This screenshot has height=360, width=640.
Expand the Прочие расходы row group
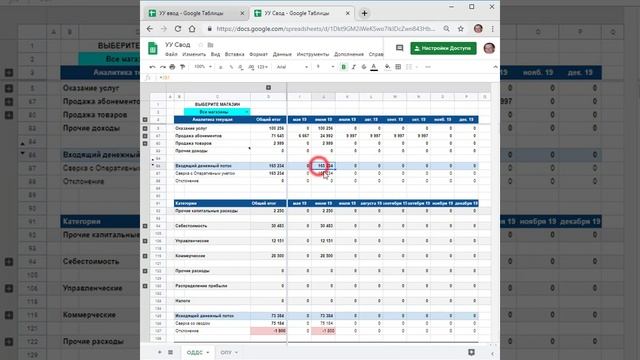pos(145,271)
